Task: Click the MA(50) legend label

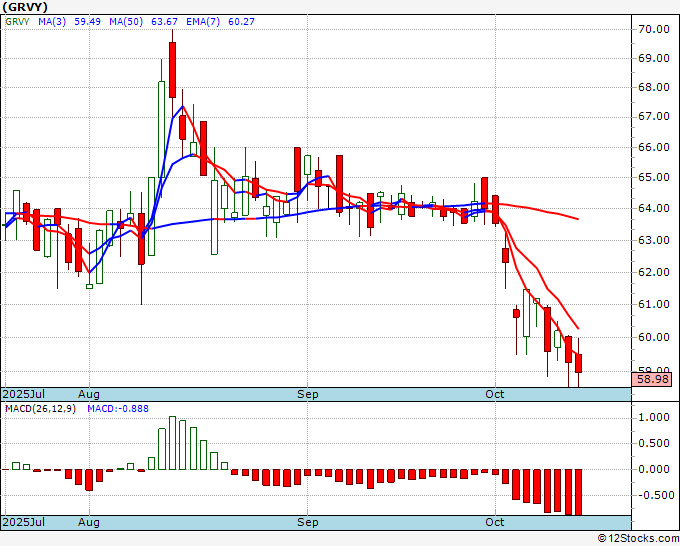Action: pyautogui.click(x=126, y=22)
